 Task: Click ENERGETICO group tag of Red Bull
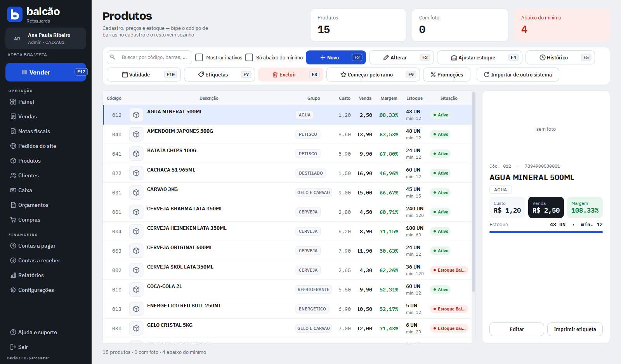click(x=312, y=309)
